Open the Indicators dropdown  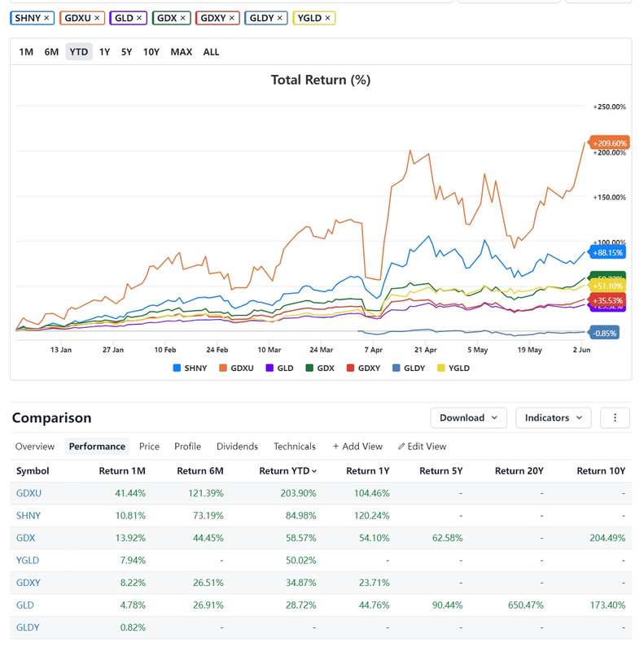click(x=554, y=417)
